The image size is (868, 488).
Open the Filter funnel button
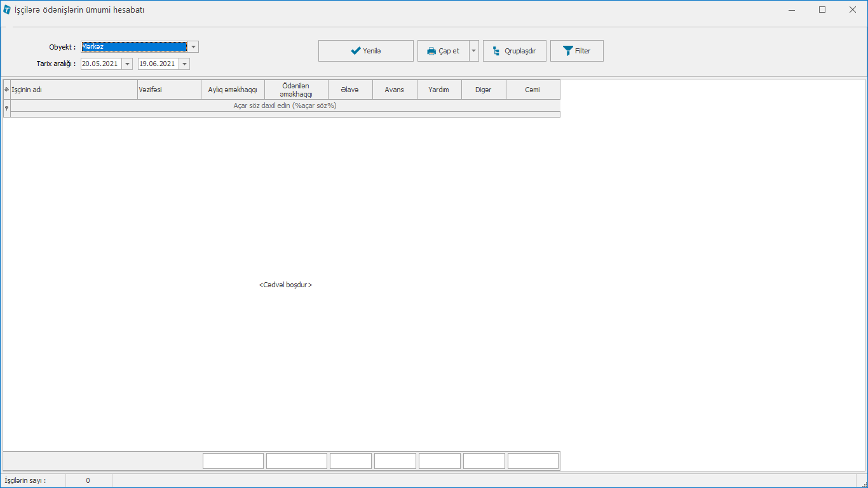tap(576, 51)
